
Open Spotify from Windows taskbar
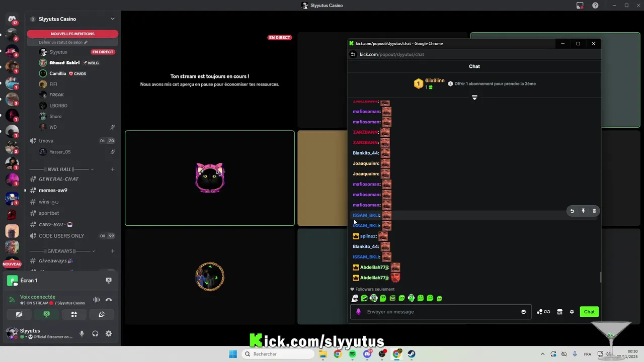pyautogui.click(x=352, y=354)
